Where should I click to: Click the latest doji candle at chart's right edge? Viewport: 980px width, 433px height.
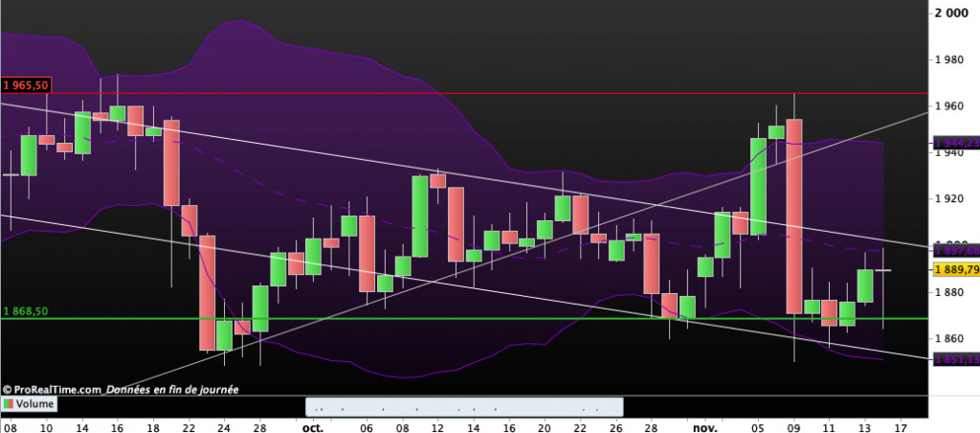click(x=883, y=271)
